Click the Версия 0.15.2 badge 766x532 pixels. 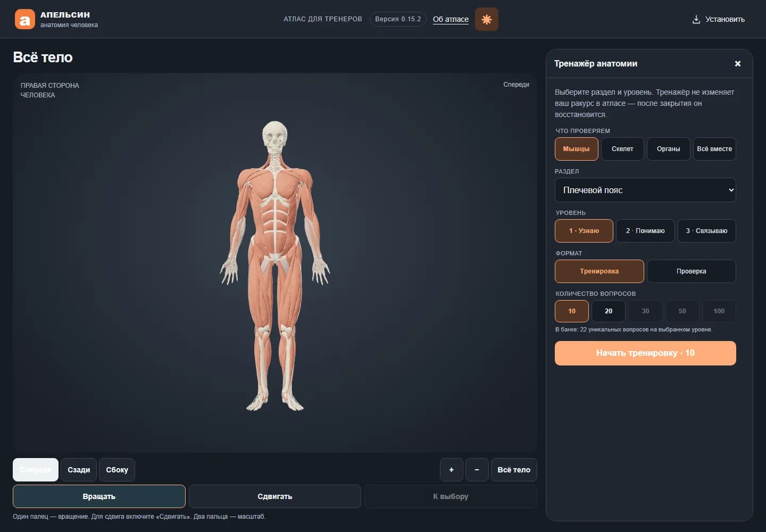coord(398,19)
